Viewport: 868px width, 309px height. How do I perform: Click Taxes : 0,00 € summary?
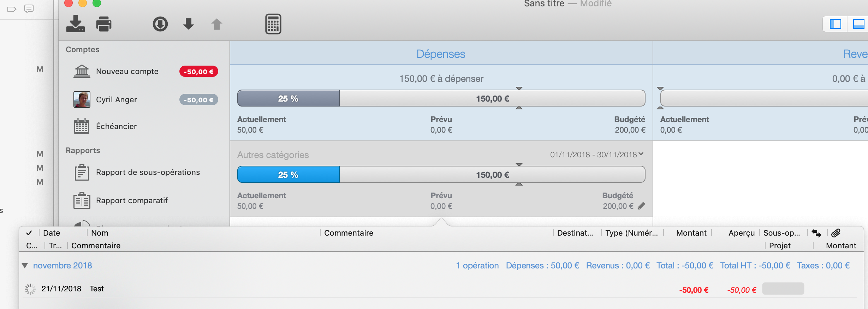[823, 266]
